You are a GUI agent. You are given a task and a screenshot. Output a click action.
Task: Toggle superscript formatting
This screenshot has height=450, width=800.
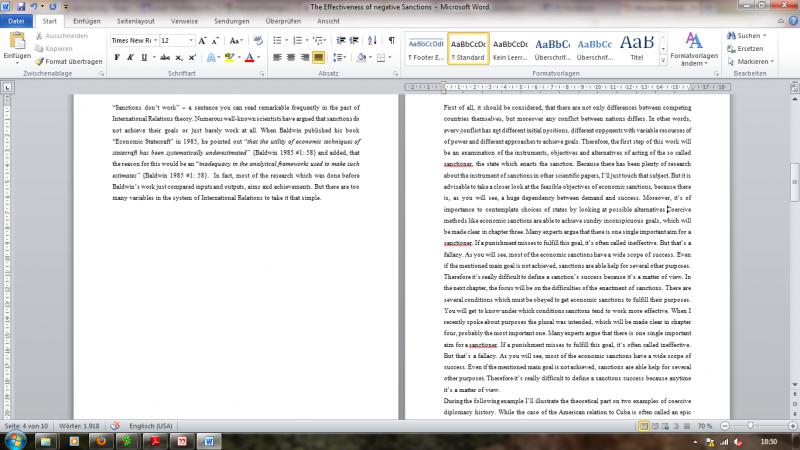(193, 57)
